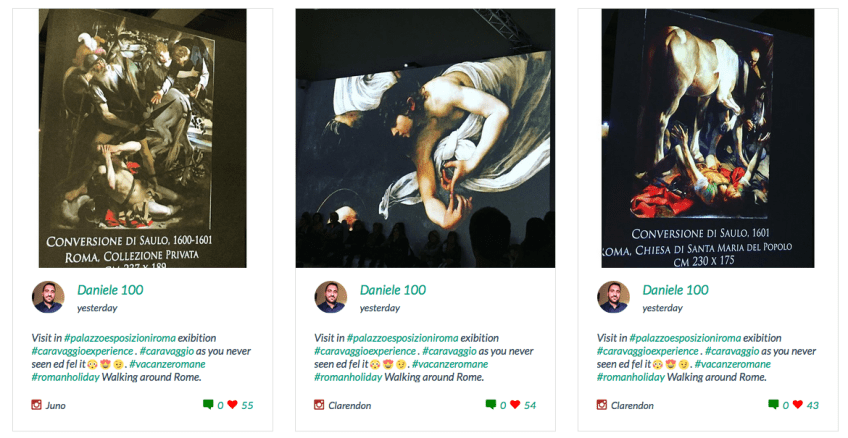The width and height of the screenshot is (848, 438).
Task: Open the Santa Maria del Popolo painting photo
Action: 708,138
